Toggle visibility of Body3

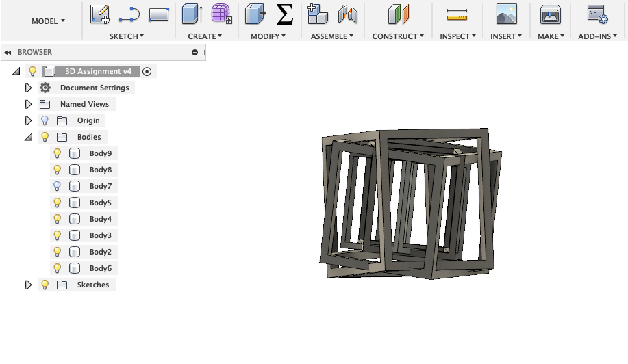tap(58, 235)
